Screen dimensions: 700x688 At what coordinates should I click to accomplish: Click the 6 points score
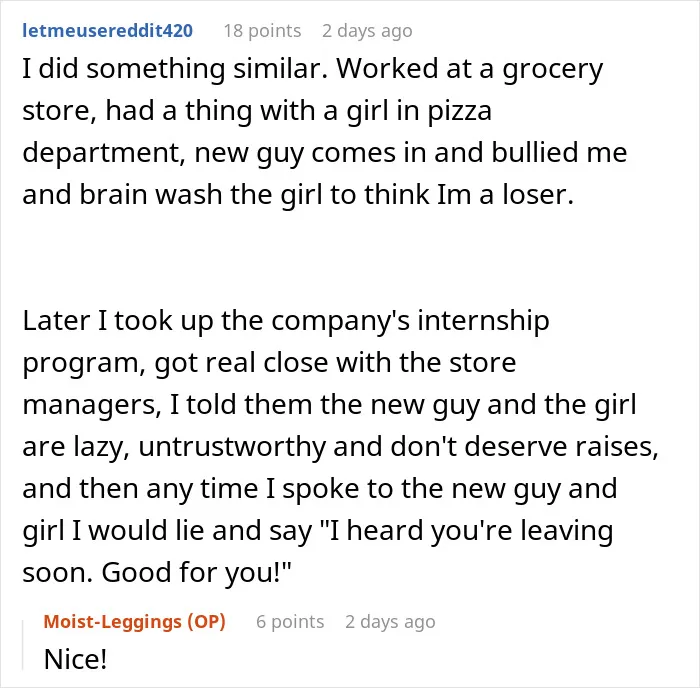(290, 622)
